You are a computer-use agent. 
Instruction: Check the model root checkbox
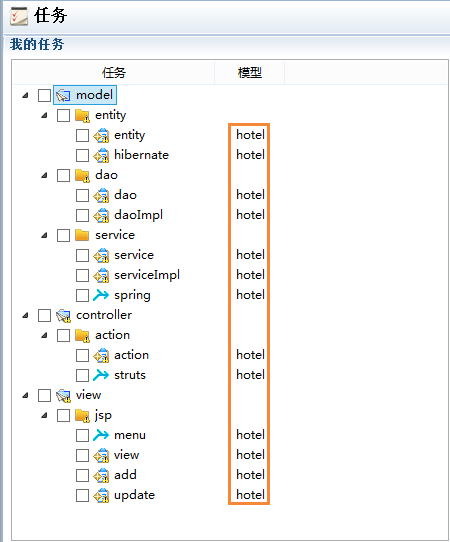[x=44, y=95]
